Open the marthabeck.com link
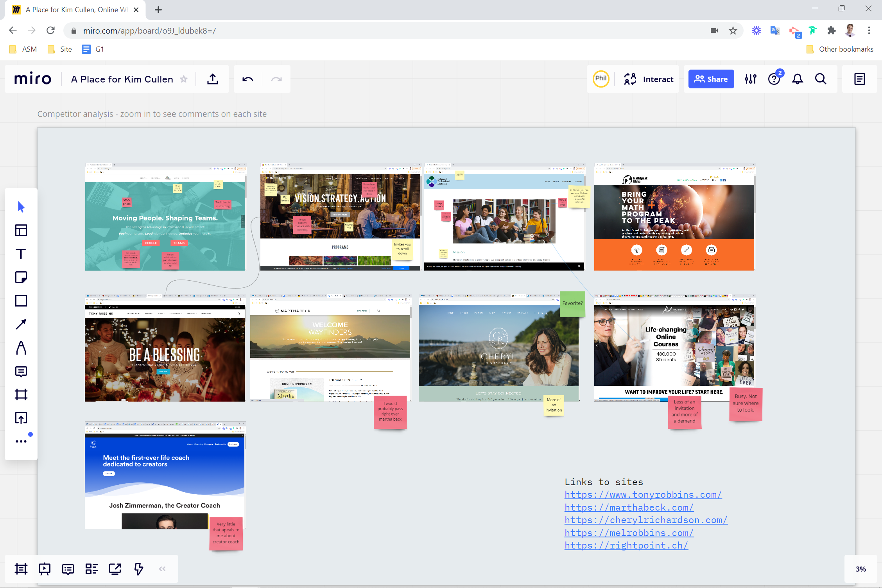Screen dimensions: 882x588 629,507
